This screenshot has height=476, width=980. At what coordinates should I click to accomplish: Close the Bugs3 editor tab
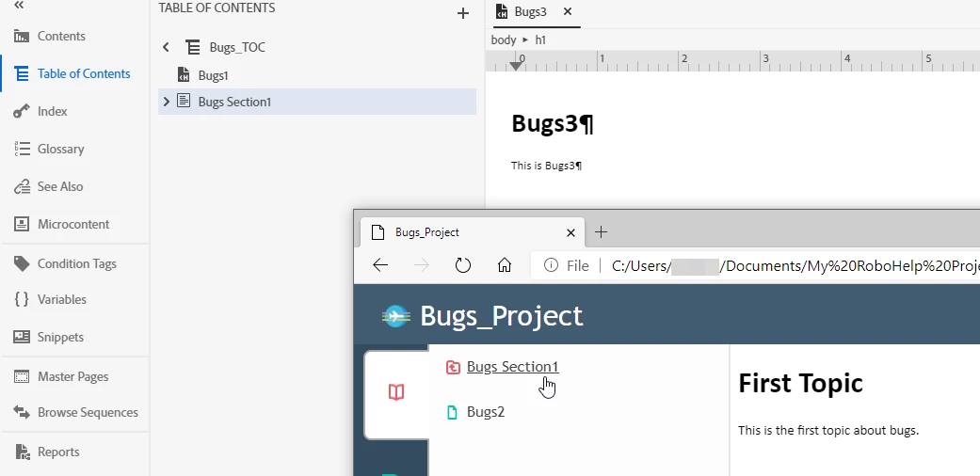point(567,11)
